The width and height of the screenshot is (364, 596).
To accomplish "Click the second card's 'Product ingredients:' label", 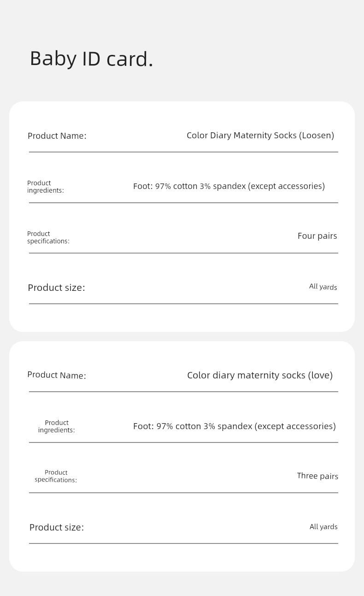I will pyautogui.click(x=57, y=426).
